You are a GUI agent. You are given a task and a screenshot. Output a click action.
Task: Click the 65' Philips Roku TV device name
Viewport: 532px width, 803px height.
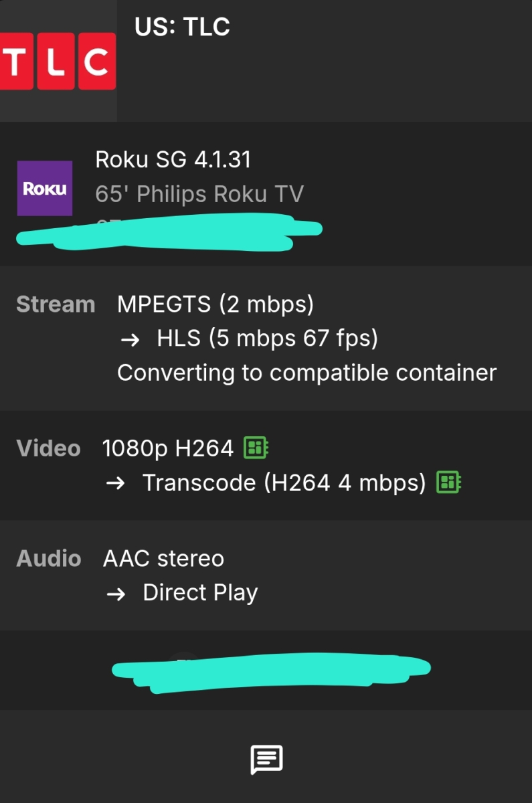click(x=199, y=194)
